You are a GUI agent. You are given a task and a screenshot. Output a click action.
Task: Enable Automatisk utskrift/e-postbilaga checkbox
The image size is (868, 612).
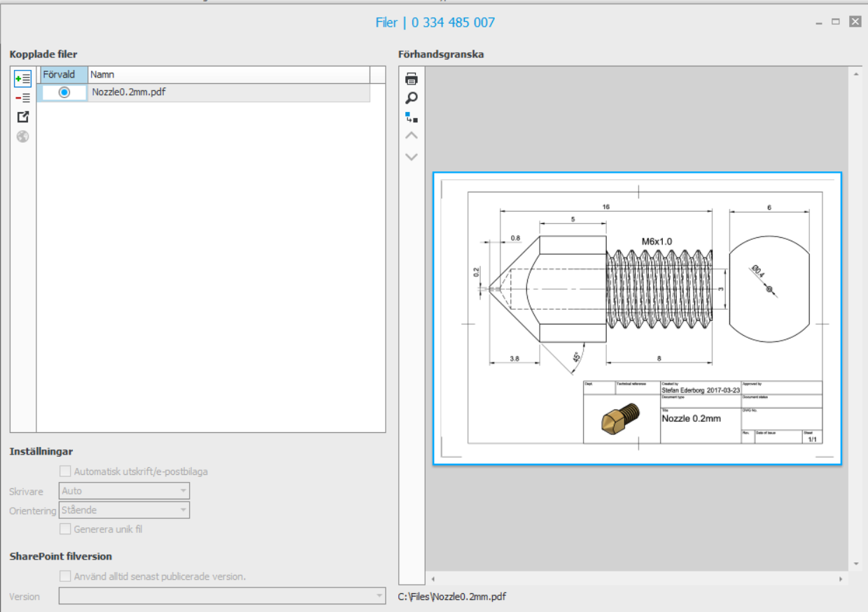pos(66,471)
